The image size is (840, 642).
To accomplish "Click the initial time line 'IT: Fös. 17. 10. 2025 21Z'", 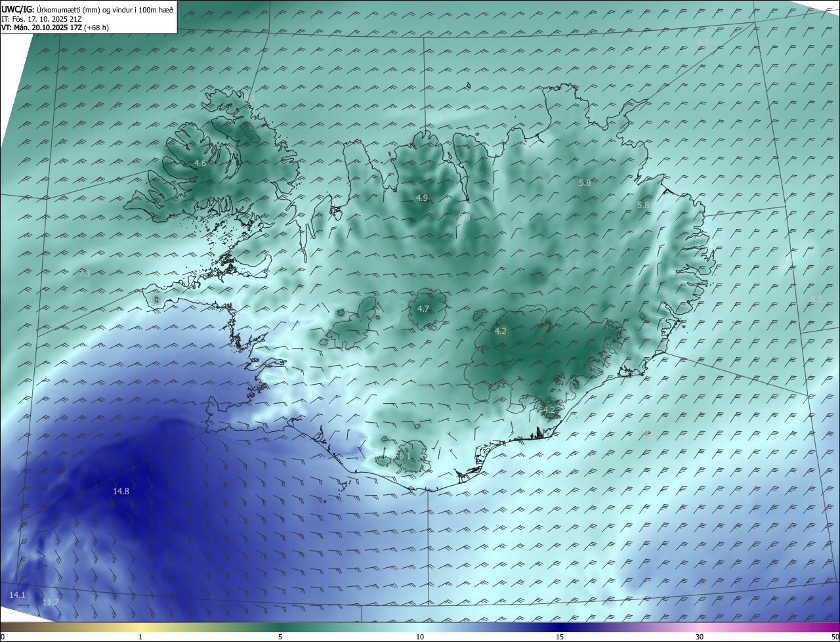I will pos(41,18).
